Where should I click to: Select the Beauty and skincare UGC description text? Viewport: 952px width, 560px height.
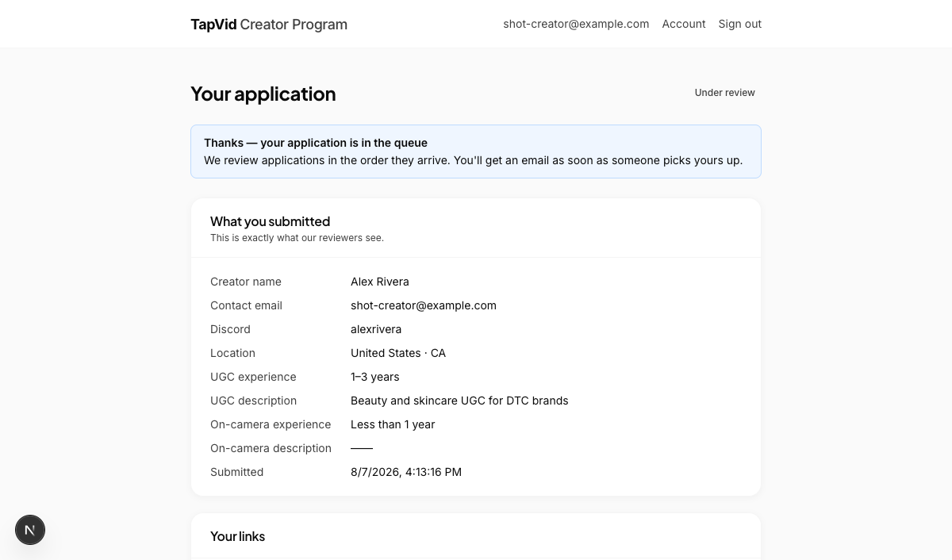[459, 401]
